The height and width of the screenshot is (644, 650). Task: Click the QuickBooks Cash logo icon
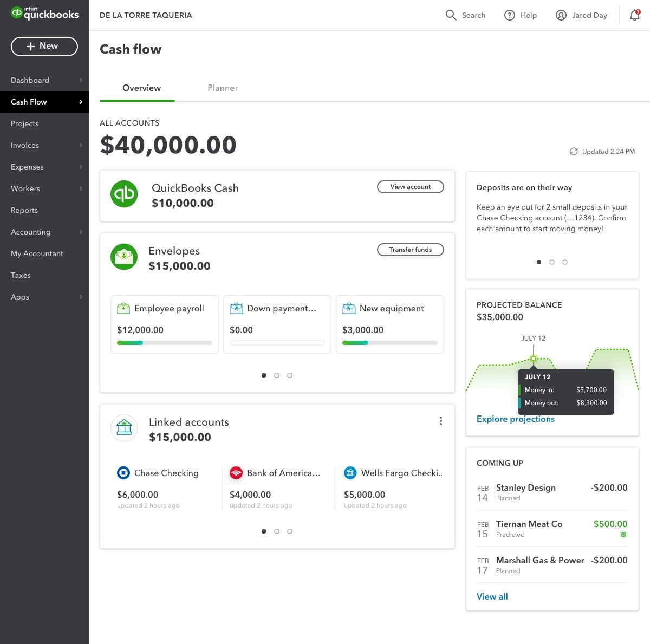pos(124,194)
